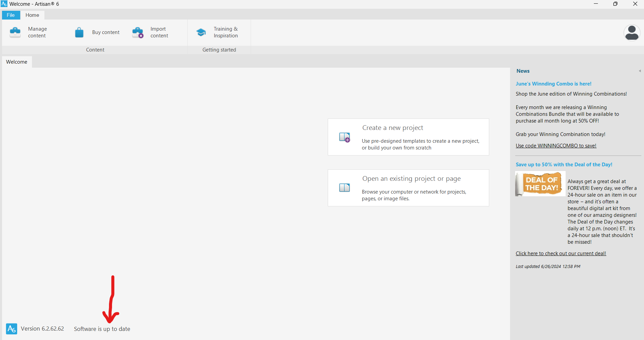This screenshot has height=340, width=644.
Task: Click here to check out current deal link
Action: click(561, 253)
